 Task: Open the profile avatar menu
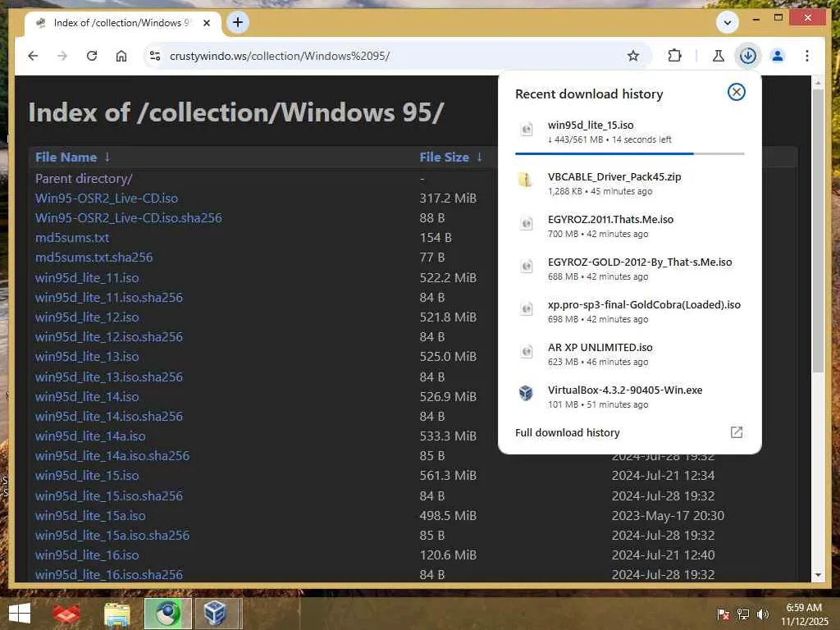coord(778,56)
